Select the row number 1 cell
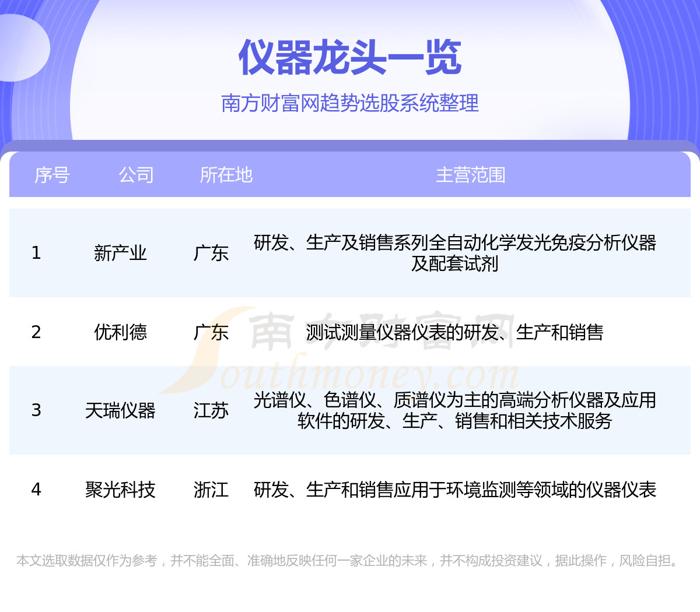This screenshot has height=612, width=700. pos(36,253)
